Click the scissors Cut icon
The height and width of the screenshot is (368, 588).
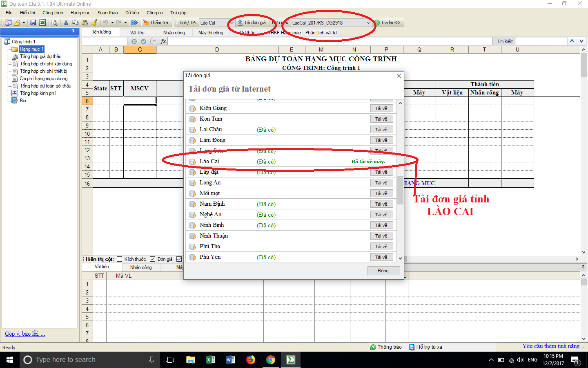tap(66, 23)
